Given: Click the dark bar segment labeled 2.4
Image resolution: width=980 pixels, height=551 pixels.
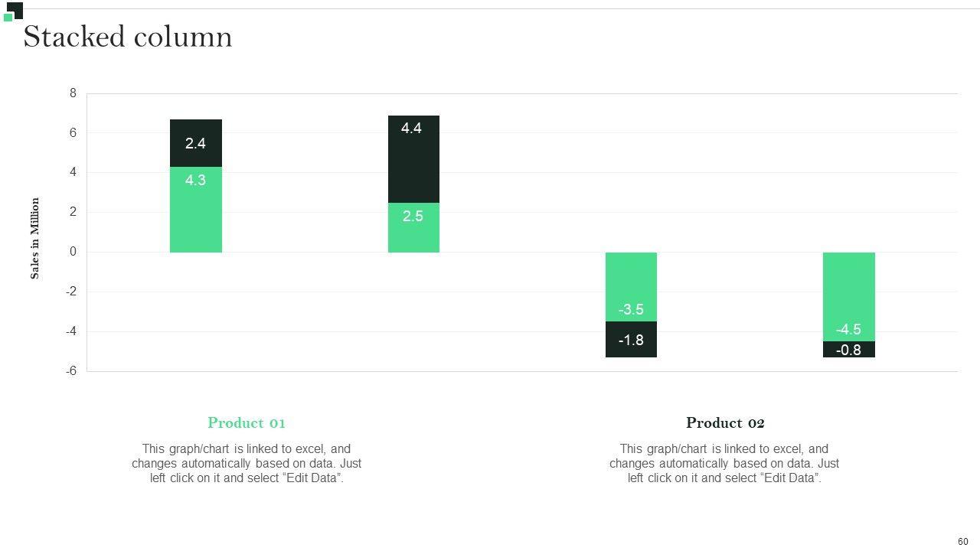Looking at the screenshot, I should click(x=196, y=143).
